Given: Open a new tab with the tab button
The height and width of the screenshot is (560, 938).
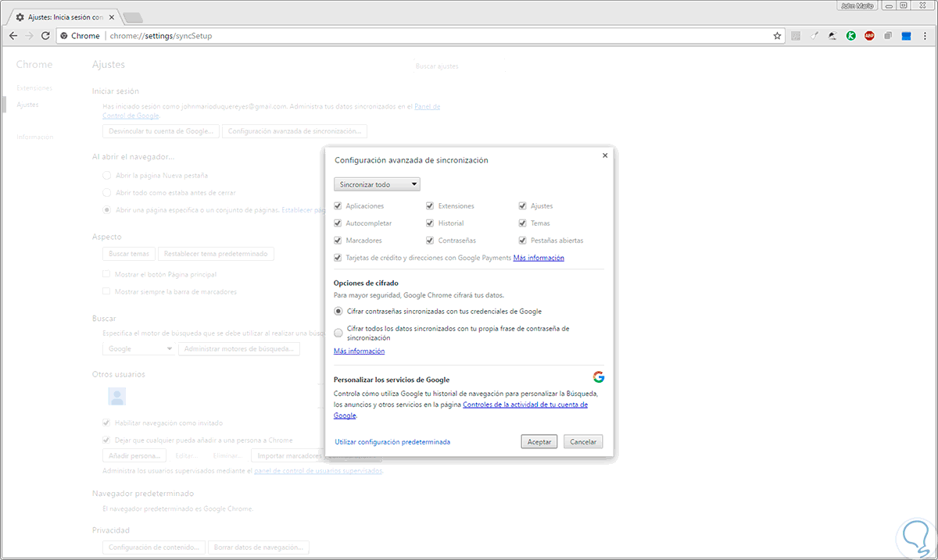Looking at the screenshot, I should click(x=132, y=16).
